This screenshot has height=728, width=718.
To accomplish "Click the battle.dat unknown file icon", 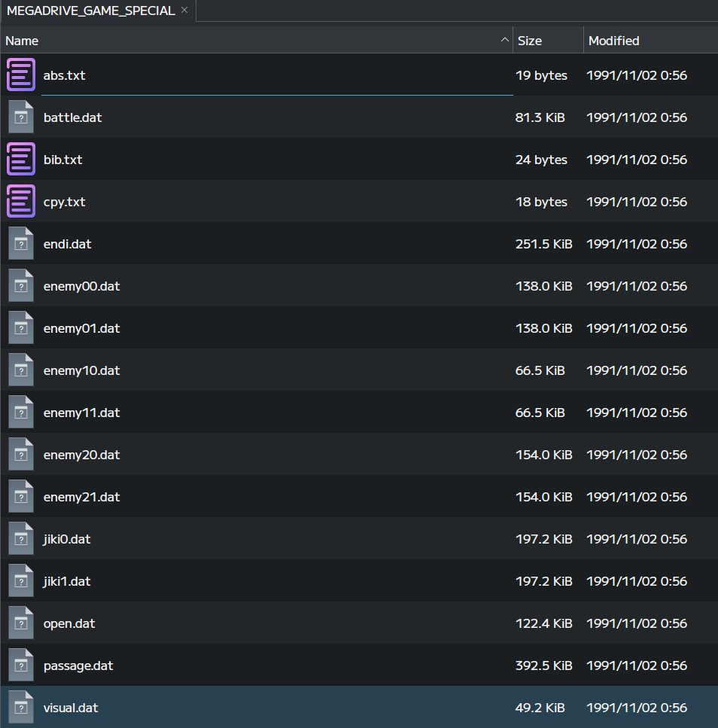I will (x=21, y=117).
